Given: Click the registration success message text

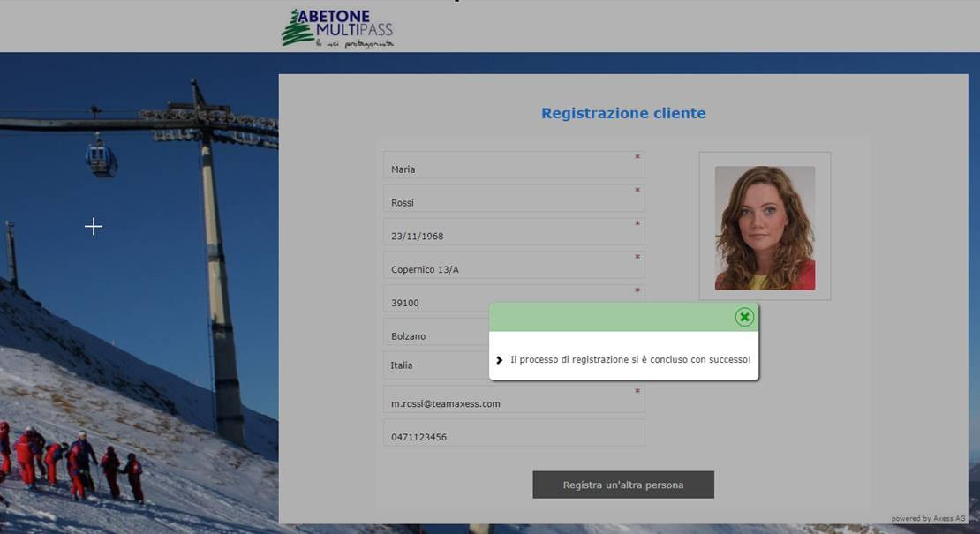Looking at the screenshot, I should point(629,360).
